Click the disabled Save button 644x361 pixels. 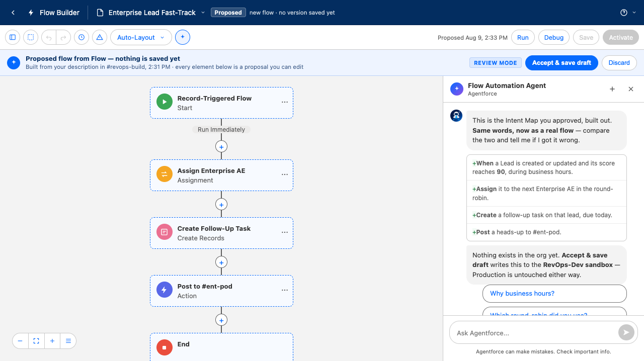(x=586, y=37)
